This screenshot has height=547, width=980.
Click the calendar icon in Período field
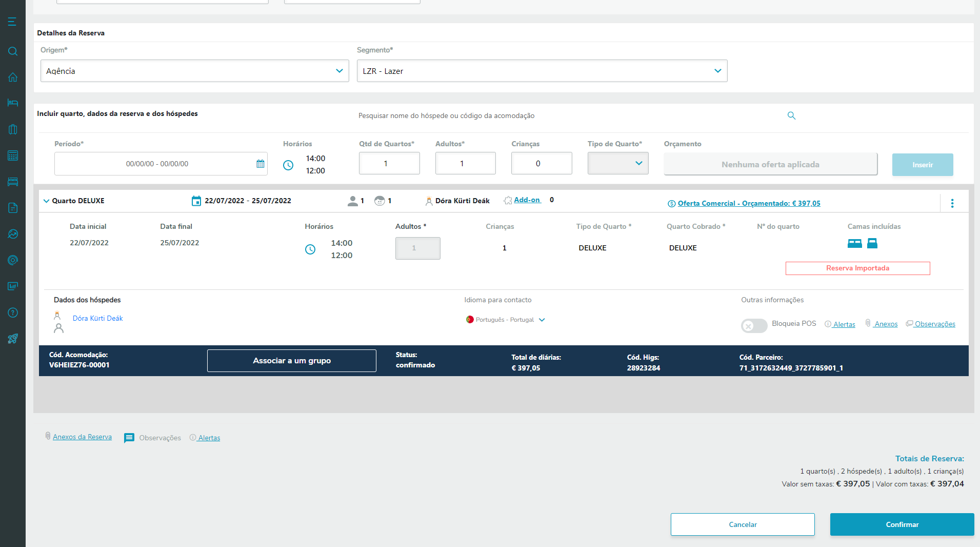click(x=261, y=164)
